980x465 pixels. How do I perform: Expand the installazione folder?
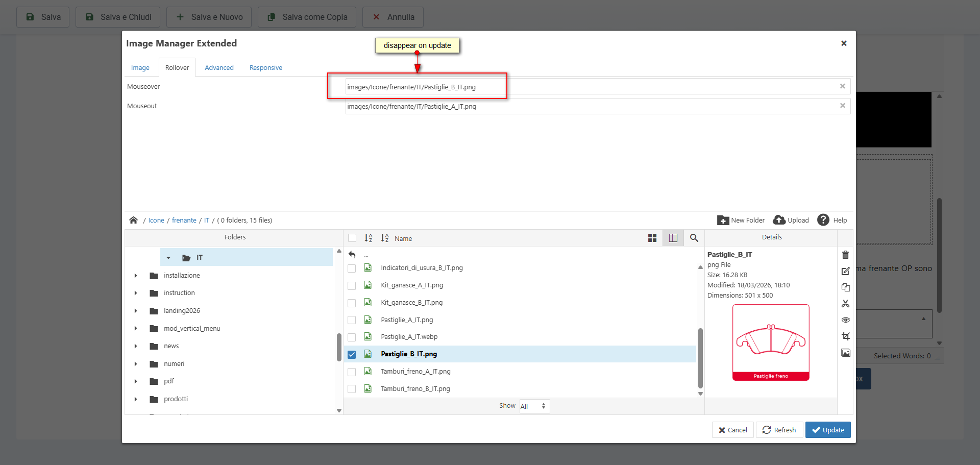[136, 276]
